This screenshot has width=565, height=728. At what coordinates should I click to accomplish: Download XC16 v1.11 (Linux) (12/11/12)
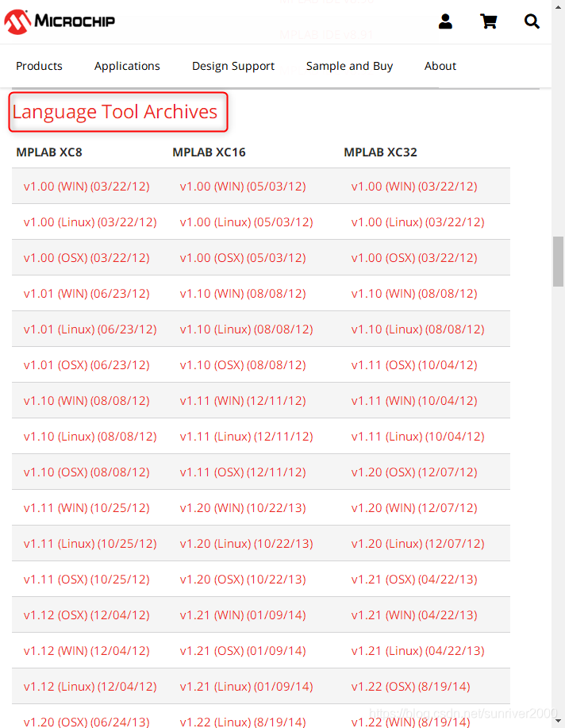[247, 437]
